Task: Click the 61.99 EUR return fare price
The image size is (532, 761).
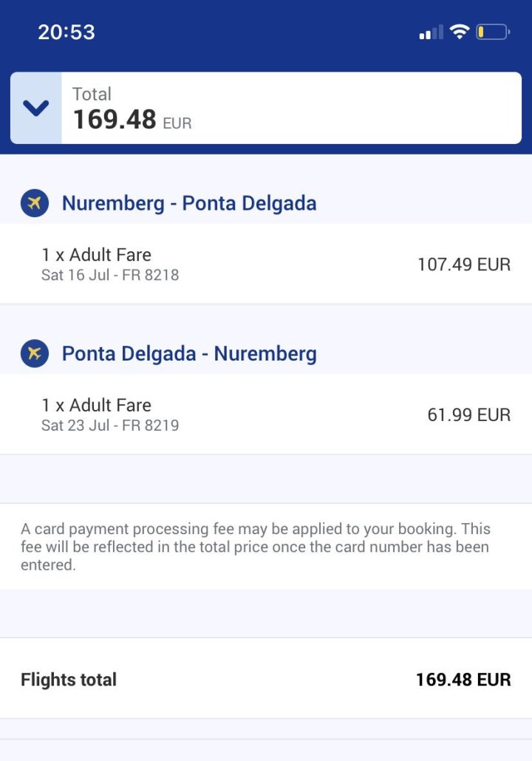Action: [x=468, y=415]
